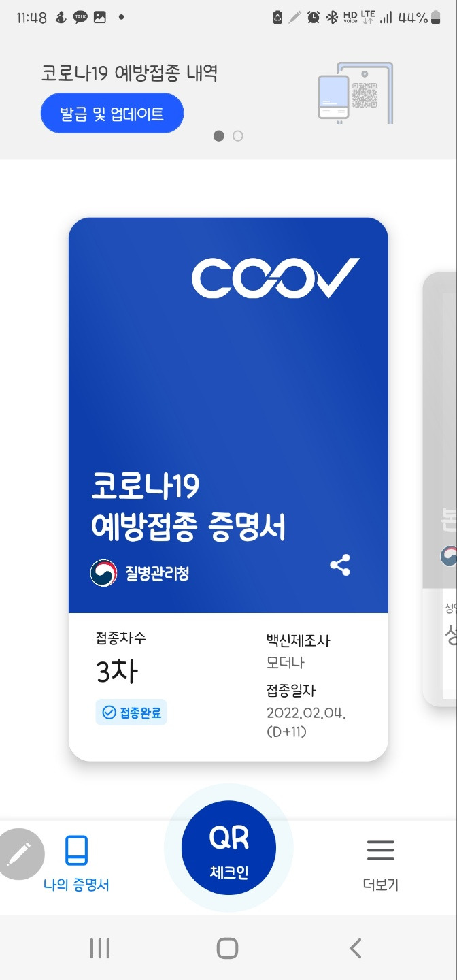Viewport: 457px width, 980px height.
Task: Switch to the second banner page dot
Action: [238, 136]
